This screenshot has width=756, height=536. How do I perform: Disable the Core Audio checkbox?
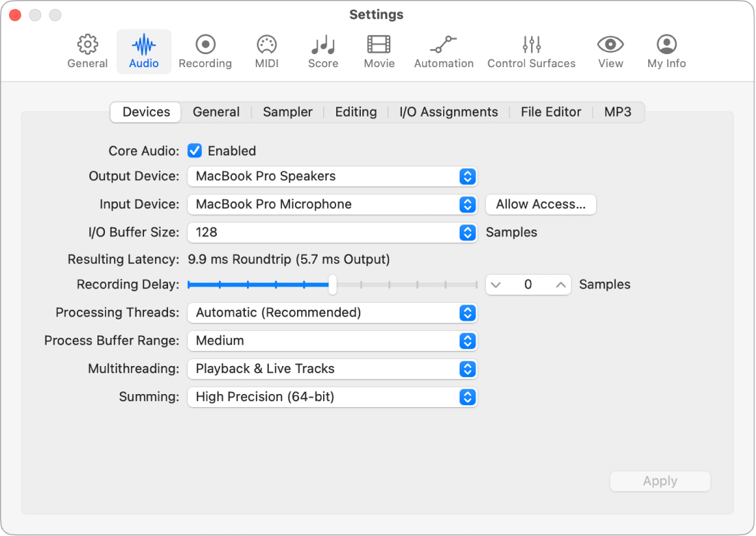pyautogui.click(x=194, y=151)
